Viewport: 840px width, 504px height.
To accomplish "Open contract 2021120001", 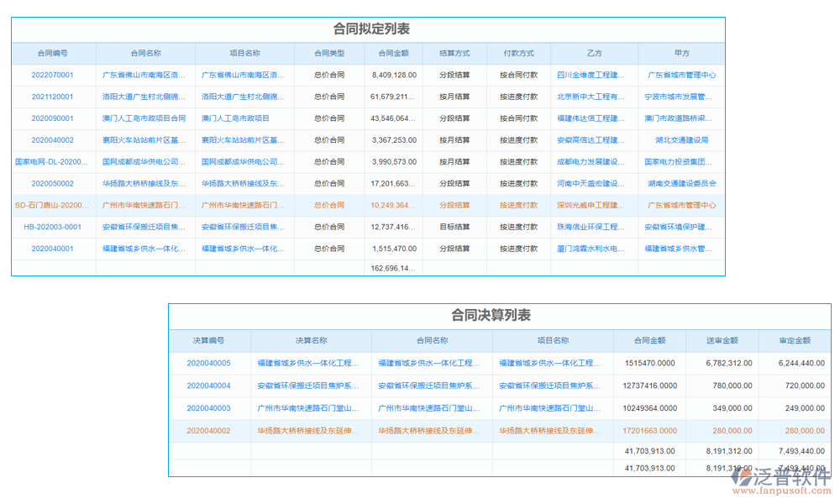I will [x=53, y=97].
